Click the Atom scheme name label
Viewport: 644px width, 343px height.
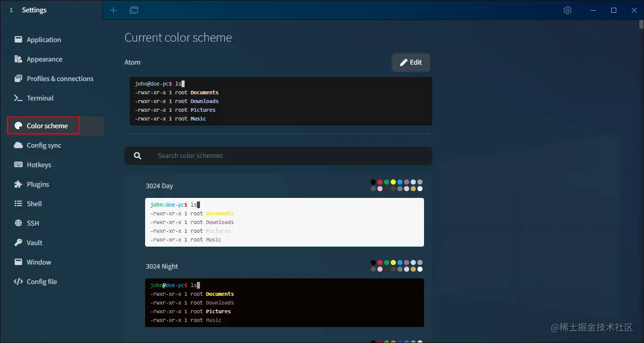pos(132,62)
